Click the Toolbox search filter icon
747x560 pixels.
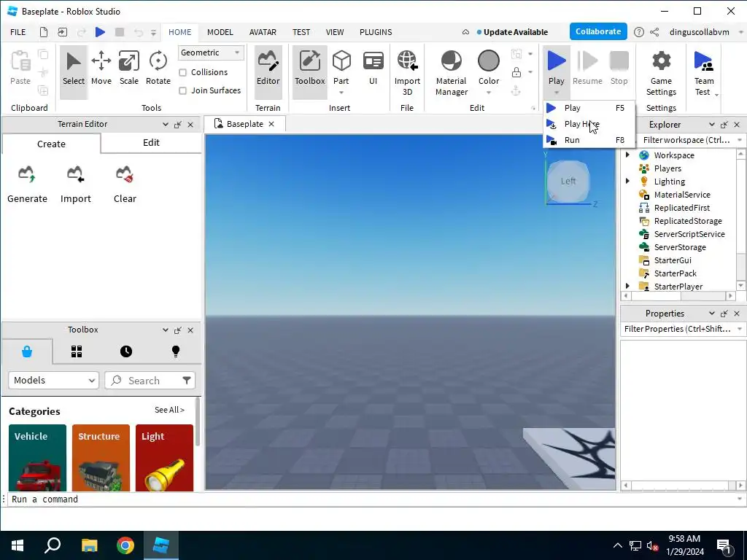pyautogui.click(x=187, y=380)
